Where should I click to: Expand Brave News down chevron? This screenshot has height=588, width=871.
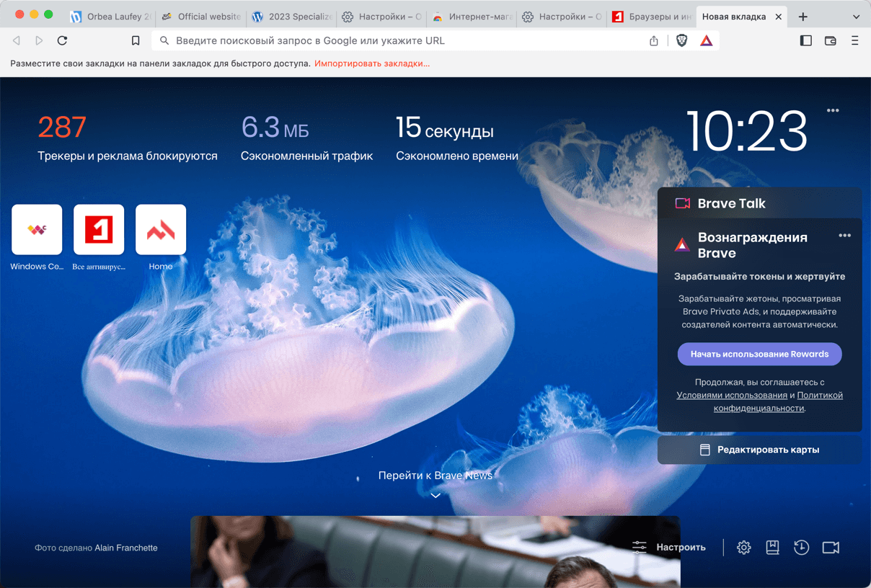pos(435,496)
